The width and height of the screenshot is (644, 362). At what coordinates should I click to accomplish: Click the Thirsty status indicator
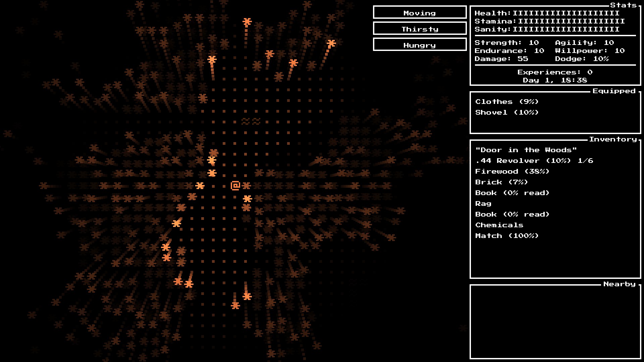(x=420, y=29)
